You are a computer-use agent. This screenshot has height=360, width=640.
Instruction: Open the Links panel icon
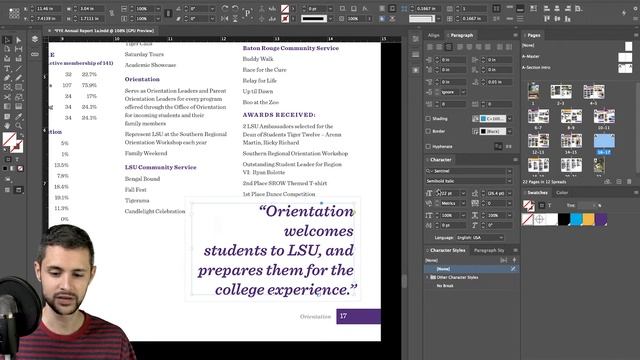tap(35, 54)
